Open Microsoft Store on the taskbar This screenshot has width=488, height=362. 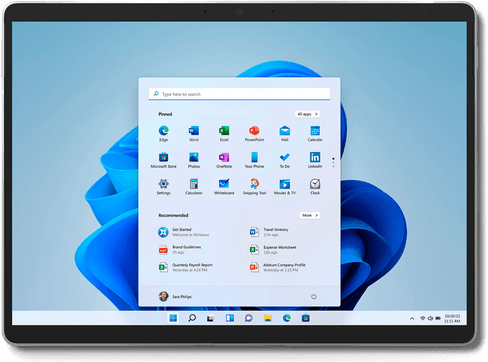tap(306, 318)
